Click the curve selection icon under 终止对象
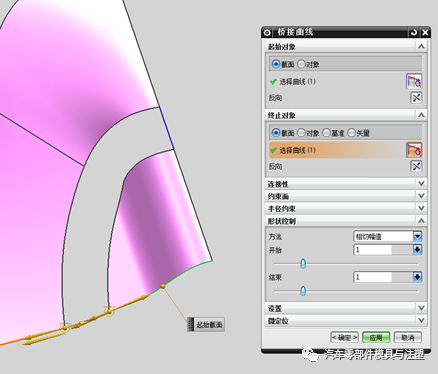This screenshot has width=438, height=374. tap(414, 150)
